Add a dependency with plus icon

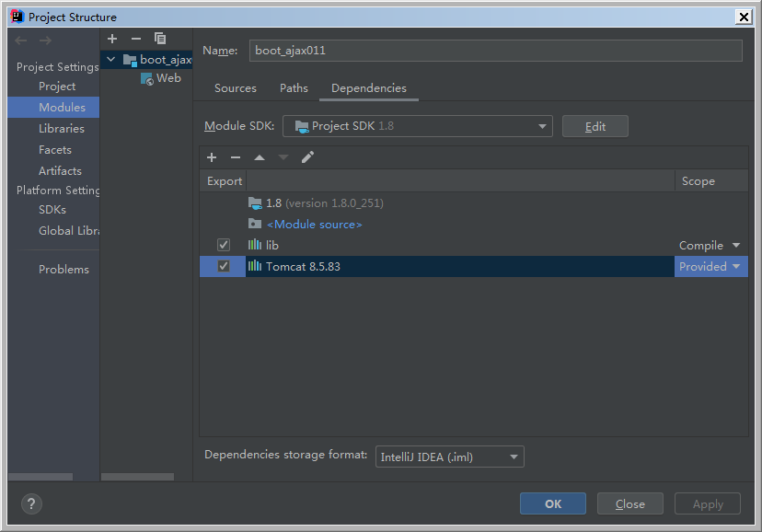pos(212,157)
